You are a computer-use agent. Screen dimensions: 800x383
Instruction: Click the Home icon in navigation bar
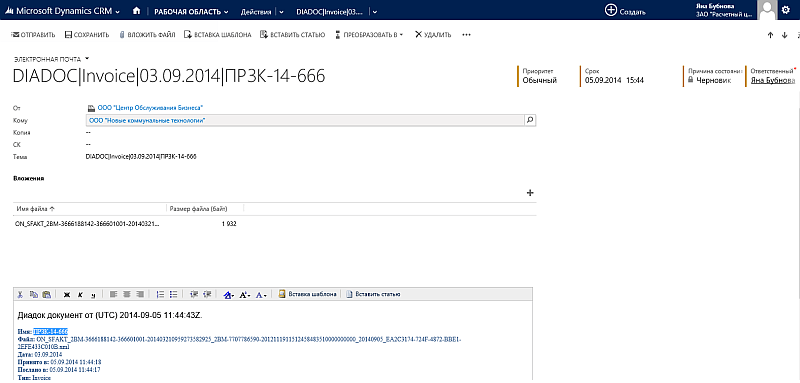click(136, 11)
